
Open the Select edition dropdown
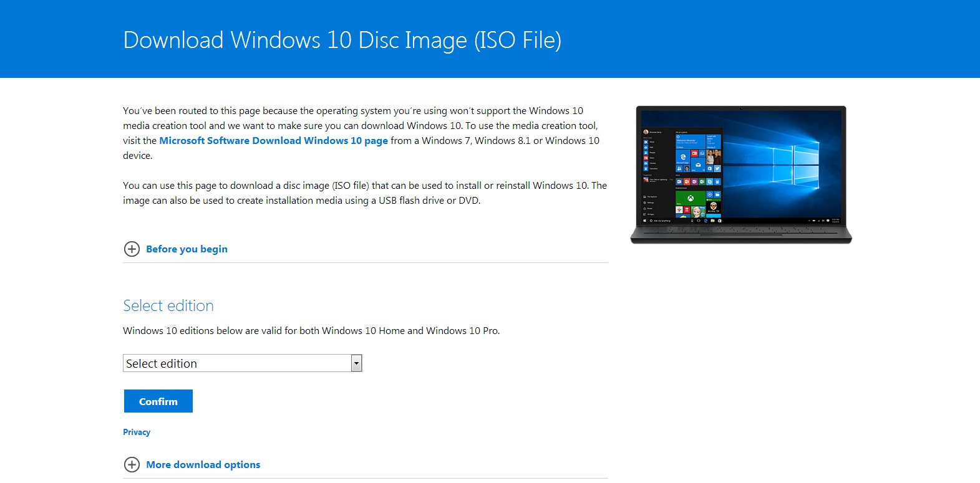pyautogui.click(x=243, y=363)
